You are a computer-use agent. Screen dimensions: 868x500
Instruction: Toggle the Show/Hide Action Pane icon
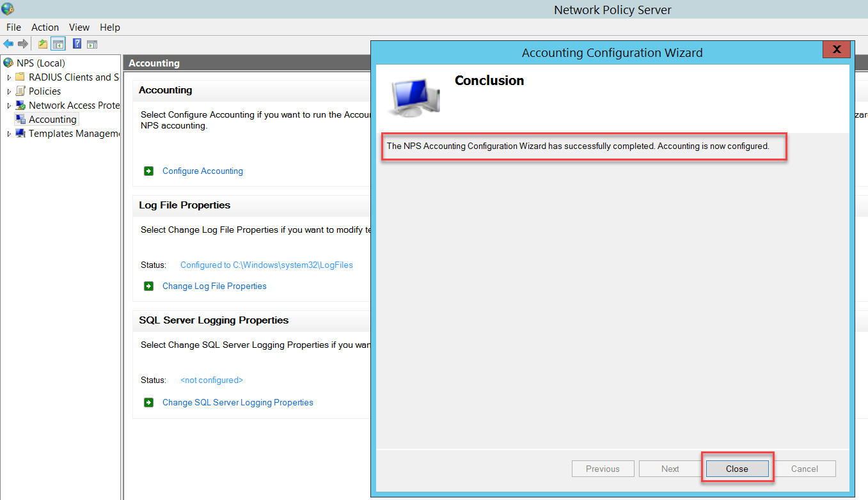click(92, 44)
